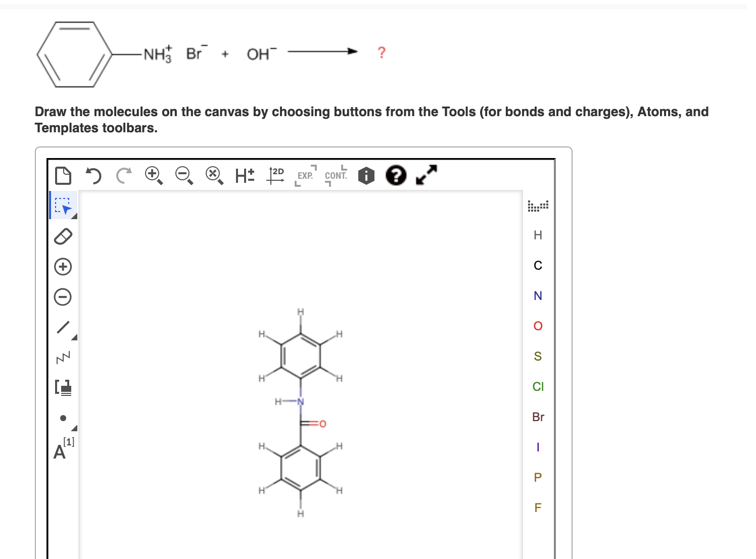The height and width of the screenshot is (559, 756).
Task: Expand the radical dot tool options
Action: (x=74, y=428)
